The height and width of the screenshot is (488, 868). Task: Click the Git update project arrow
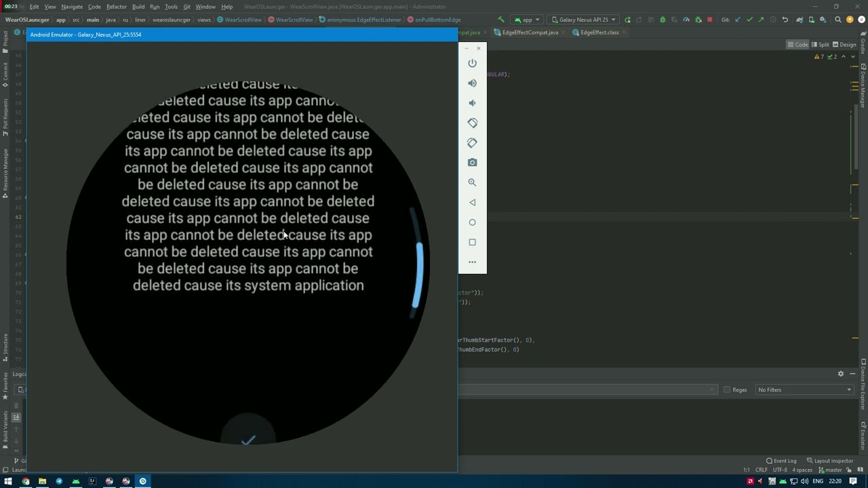[x=738, y=20]
